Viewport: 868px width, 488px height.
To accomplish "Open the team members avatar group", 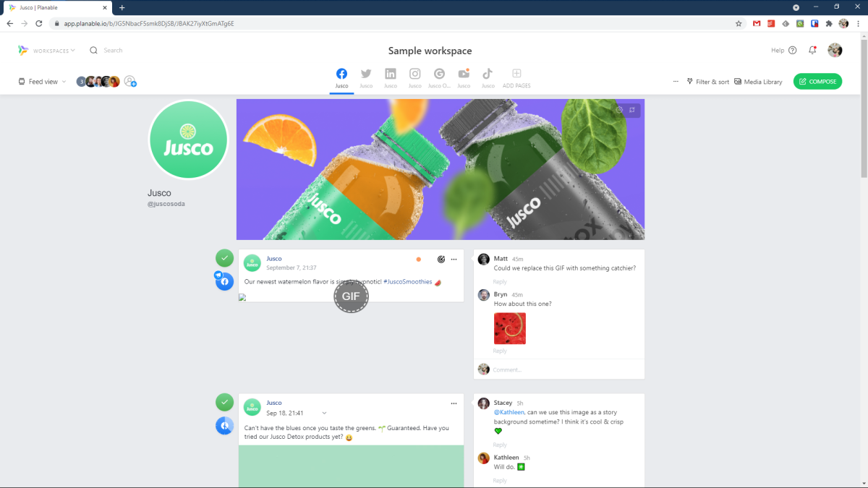I will (98, 82).
